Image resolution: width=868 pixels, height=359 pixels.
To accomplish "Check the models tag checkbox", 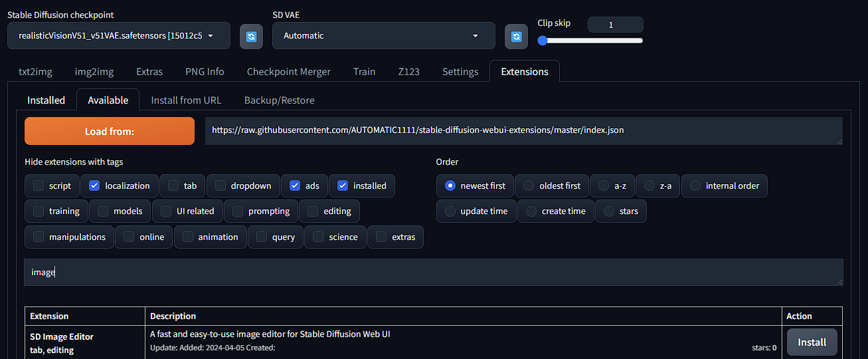I will pos(103,211).
